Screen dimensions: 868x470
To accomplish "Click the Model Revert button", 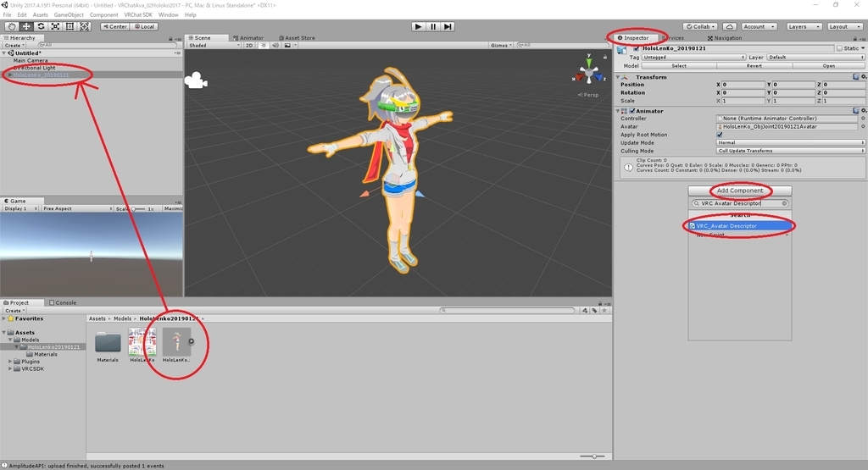I will (754, 66).
